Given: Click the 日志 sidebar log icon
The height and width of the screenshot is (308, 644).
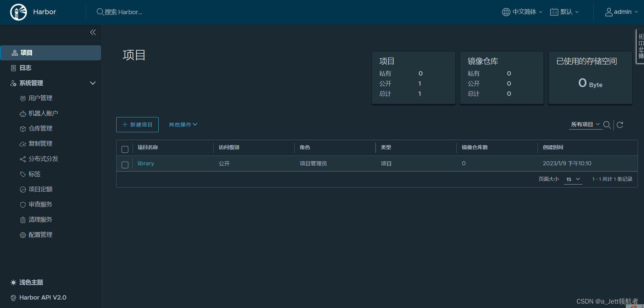Looking at the screenshot, I should (13, 68).
